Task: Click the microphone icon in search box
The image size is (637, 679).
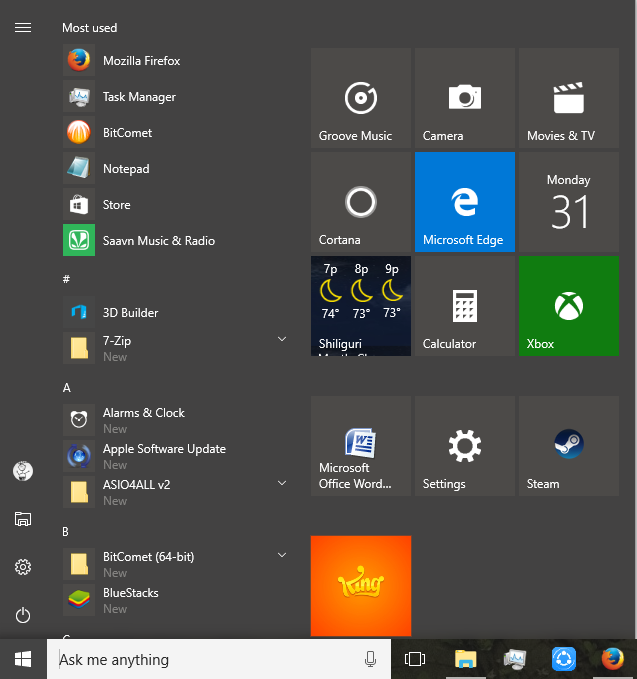Action: coord(370,659)
